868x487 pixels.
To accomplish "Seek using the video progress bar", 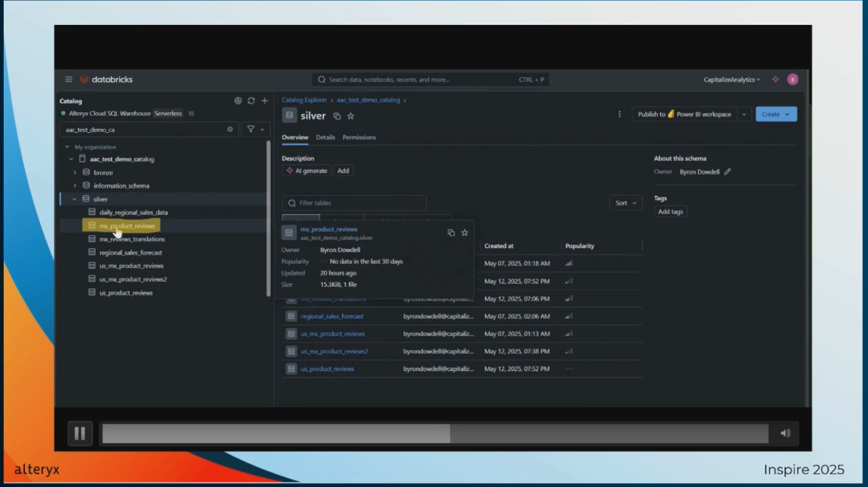I will [x=435, y=433].
